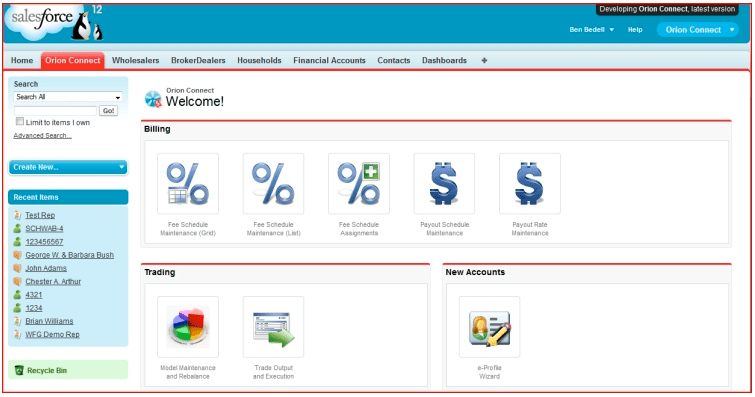Screen dimensions: 755x397
Task: Click the icon beside WFG Demo Rep
Action: tap(17, 334)
